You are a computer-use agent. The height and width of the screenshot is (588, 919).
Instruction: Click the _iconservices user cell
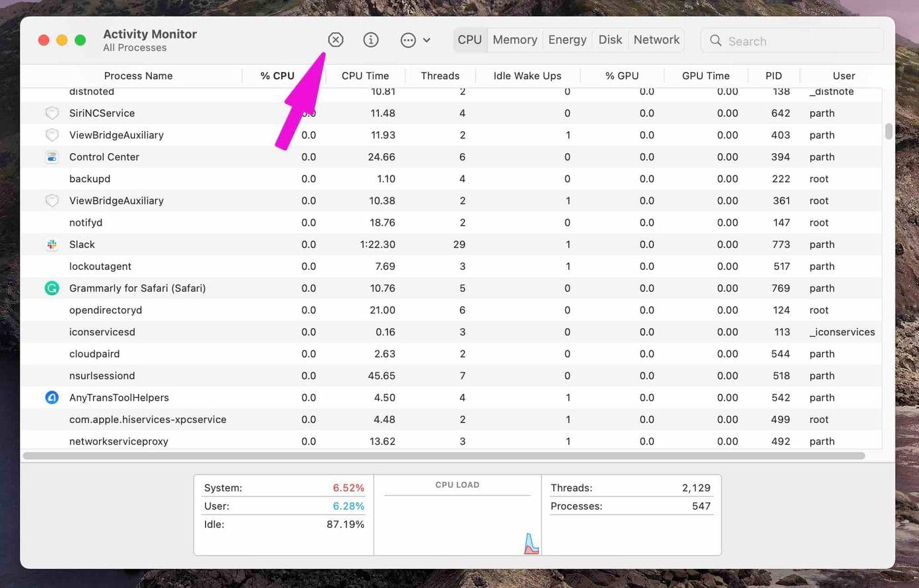[x=842, y=332]
